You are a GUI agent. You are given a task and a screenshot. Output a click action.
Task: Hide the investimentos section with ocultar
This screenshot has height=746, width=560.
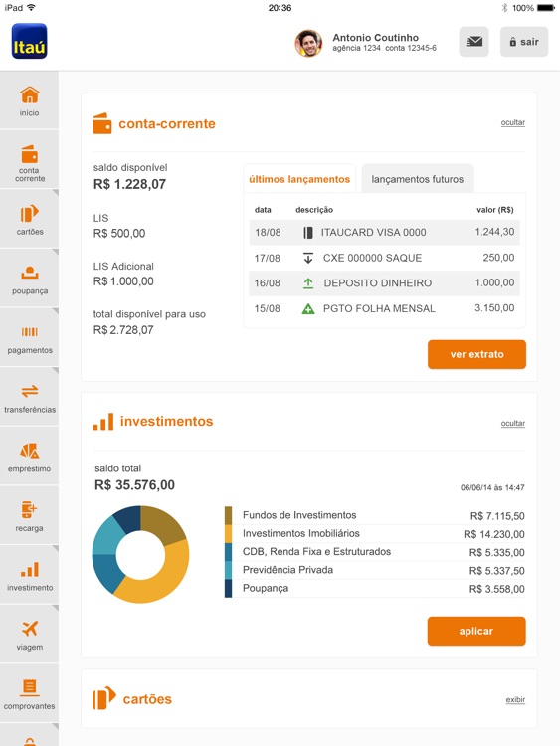(x=513, y=424)
